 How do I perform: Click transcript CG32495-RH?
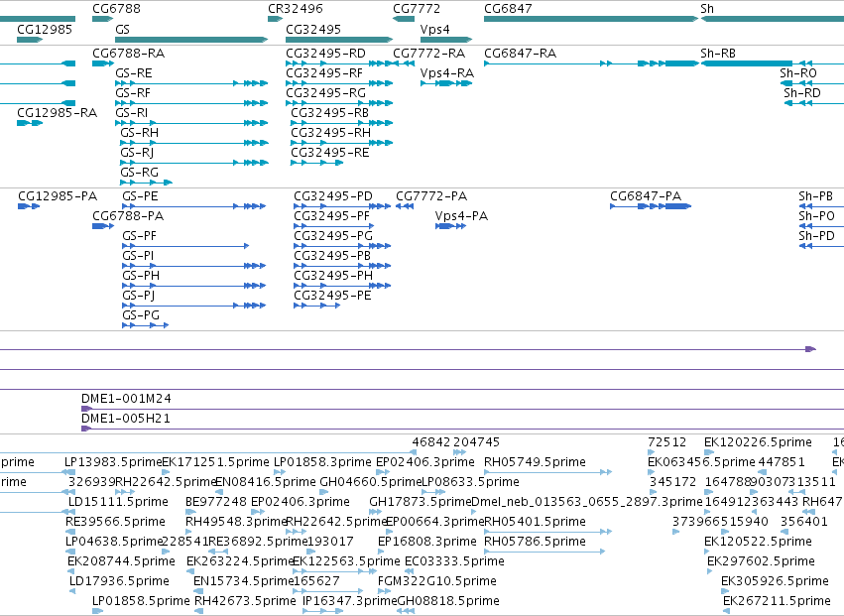click(x=342, y=143)
